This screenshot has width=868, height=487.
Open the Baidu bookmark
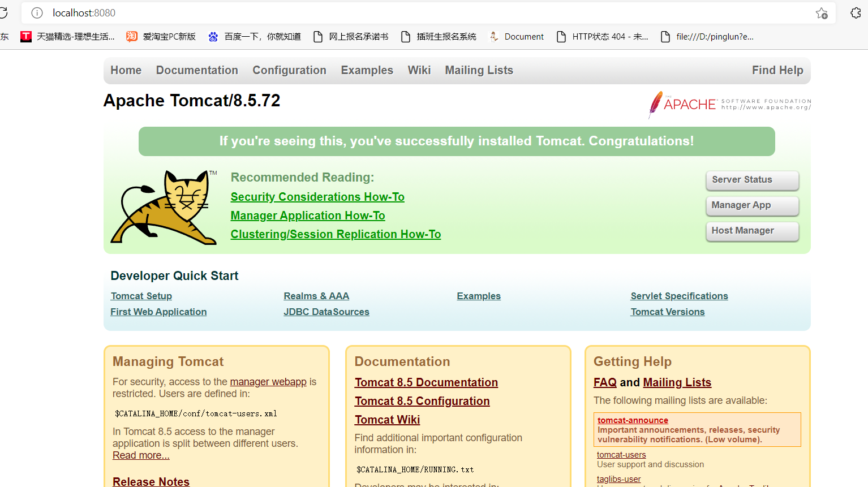click(255, 37)
